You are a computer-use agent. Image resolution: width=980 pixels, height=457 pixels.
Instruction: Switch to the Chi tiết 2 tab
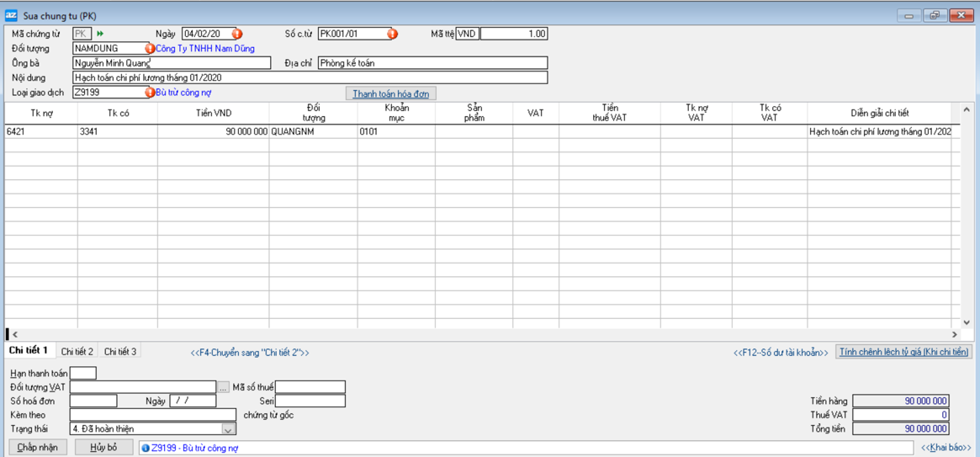coord(77,352)
